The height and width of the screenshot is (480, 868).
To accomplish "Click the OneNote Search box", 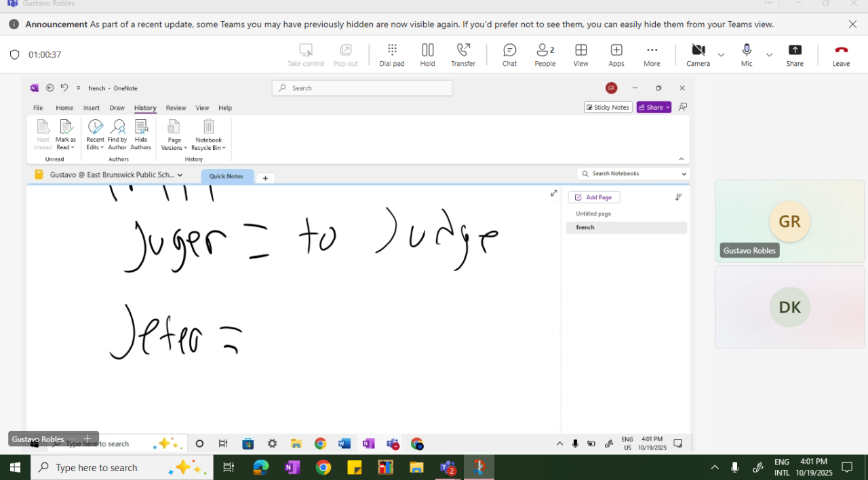I will pos(362,88).
